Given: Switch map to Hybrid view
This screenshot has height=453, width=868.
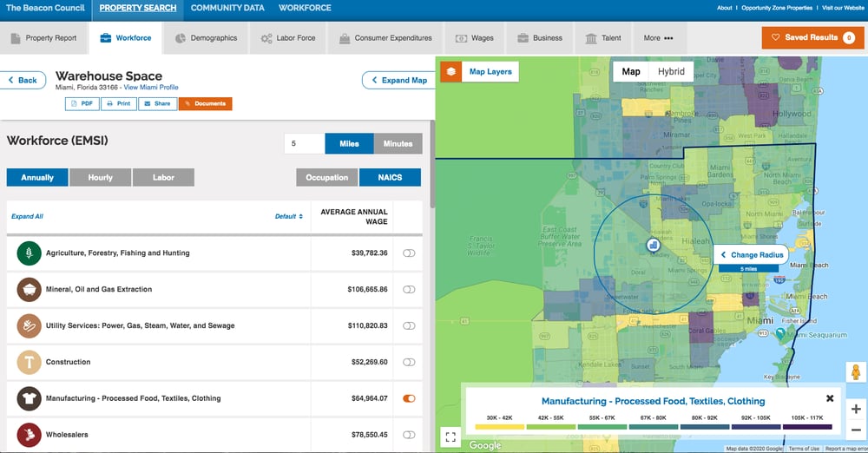Looking at the screenshot, I should tap(671, 71).
